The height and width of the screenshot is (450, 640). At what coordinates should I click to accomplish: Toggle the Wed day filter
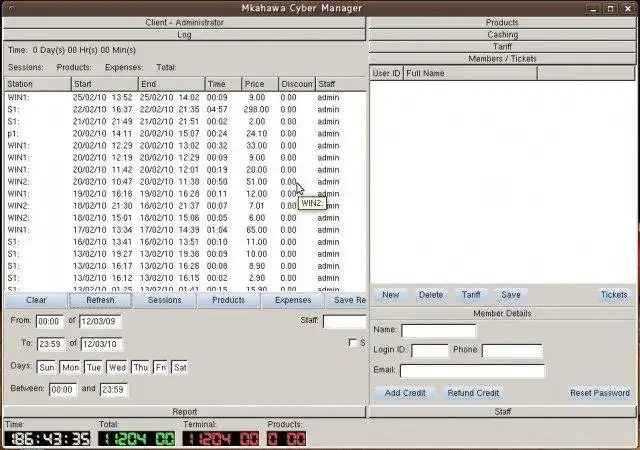pos(118,368)
